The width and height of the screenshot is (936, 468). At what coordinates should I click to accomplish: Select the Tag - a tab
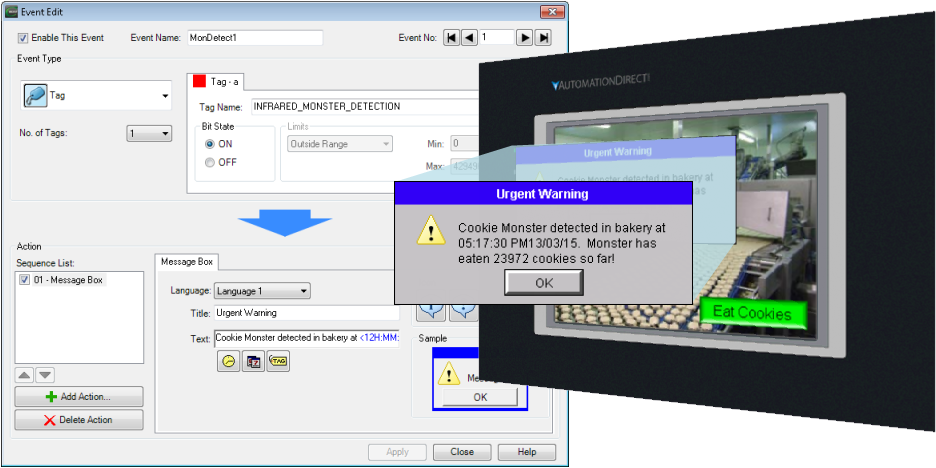pos(214,82)
